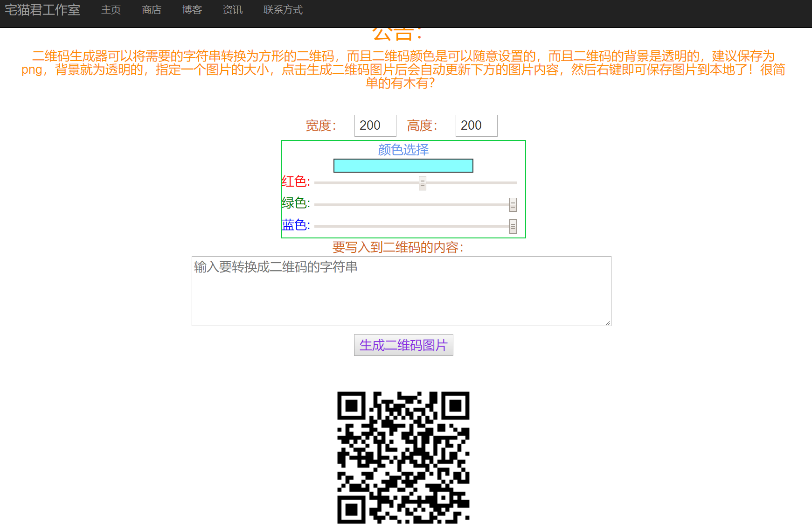Open the 宅猫君工作室 brand link
This screenshot has height=530, width=812.
click(x=42, y=10)
